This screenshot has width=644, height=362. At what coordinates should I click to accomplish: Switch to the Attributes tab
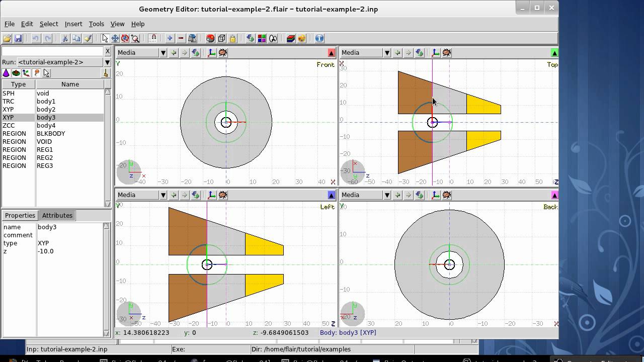pos(57,215)
